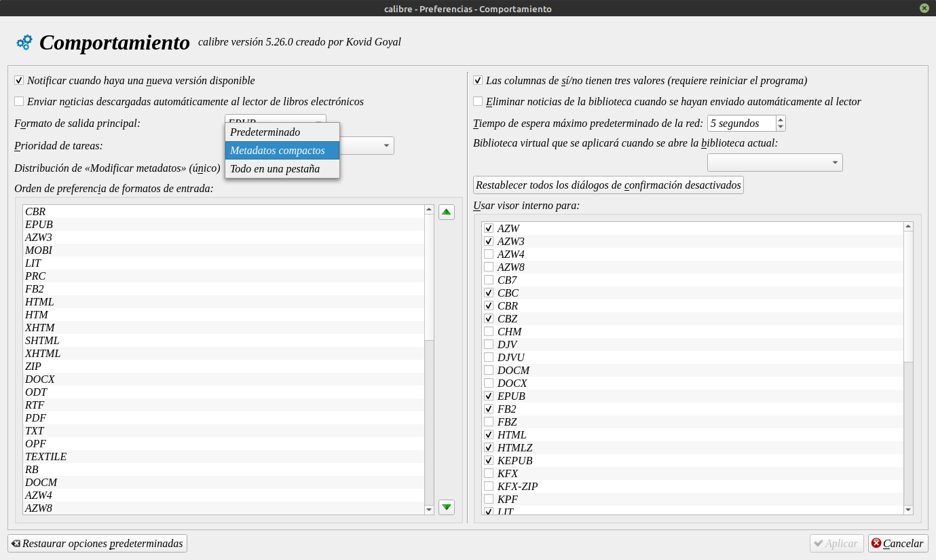Click the Cancelar button
Viewport: 936px width, 560px height.
coord(897,544)
